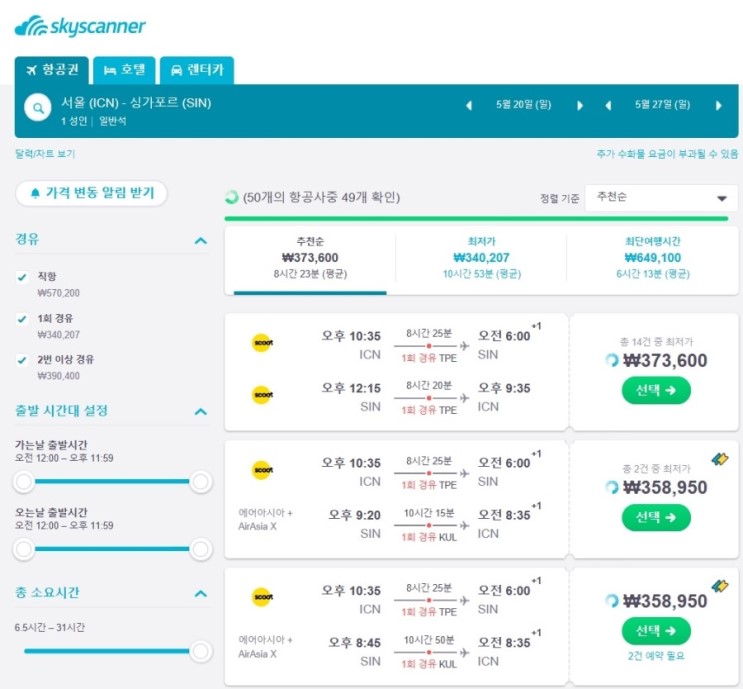743x689 pixels.
Task: Collapse the 경유 filter section
Action: pos(201,241)
